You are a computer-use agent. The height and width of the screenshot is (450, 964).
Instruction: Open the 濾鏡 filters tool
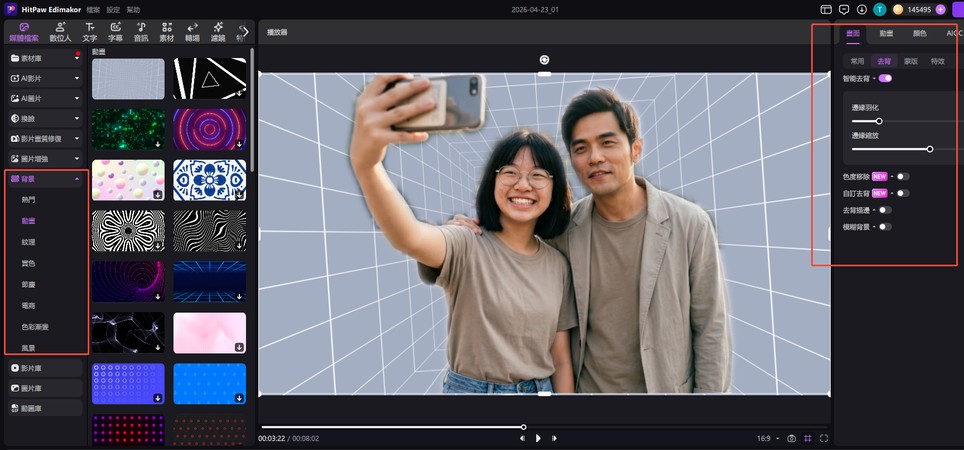pyautogui.click(x=218, y=32)
